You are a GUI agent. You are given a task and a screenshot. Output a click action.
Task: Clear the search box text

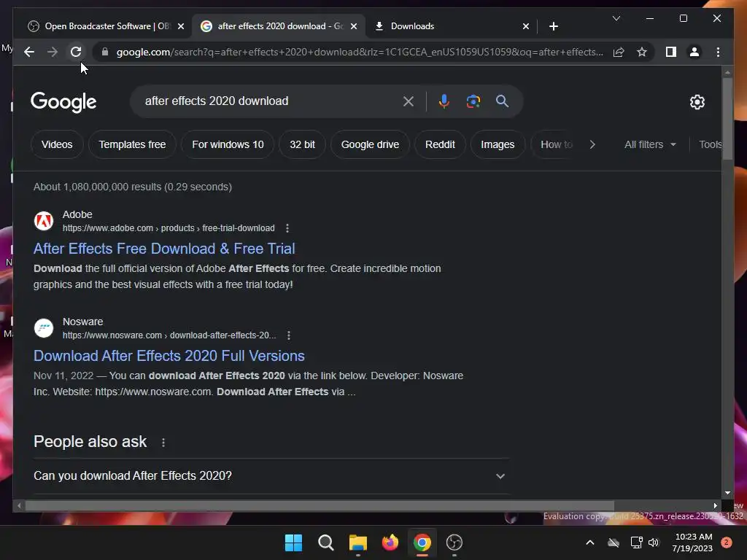point(409,101)
